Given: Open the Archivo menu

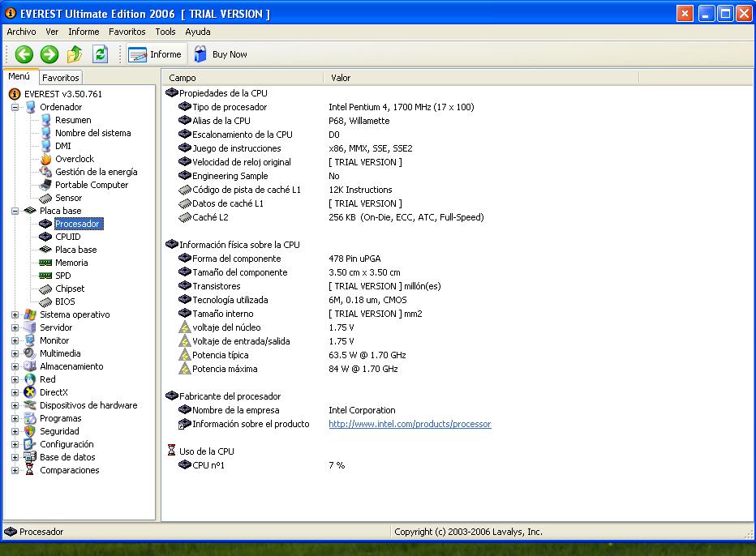Looking at the screenshot, I should click(21, 32).
